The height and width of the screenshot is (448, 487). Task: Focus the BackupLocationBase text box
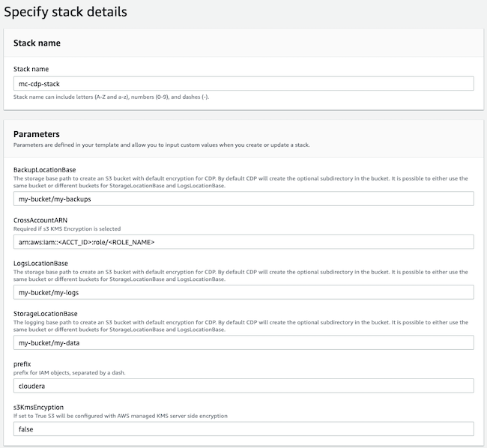click(x=243, y=199)
